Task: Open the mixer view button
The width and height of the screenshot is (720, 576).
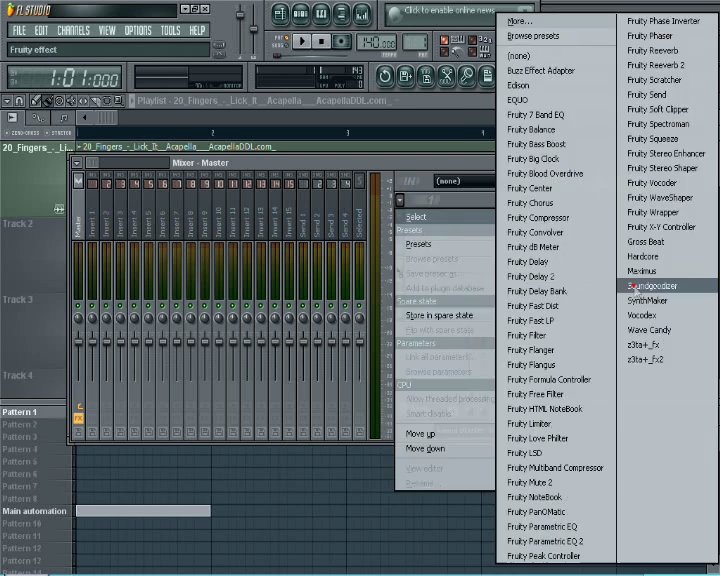Action: pos(362,14)
